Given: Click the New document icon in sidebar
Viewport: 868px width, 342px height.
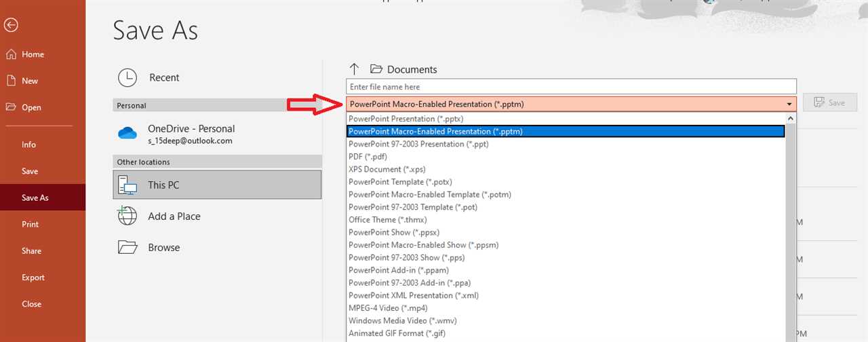Looking at the screenshot, I should tap(11, 81).
